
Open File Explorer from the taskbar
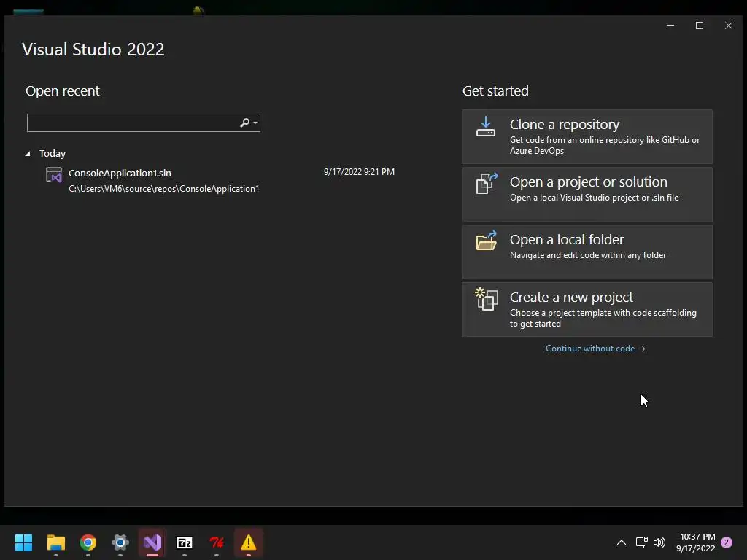tap(55, 542)
